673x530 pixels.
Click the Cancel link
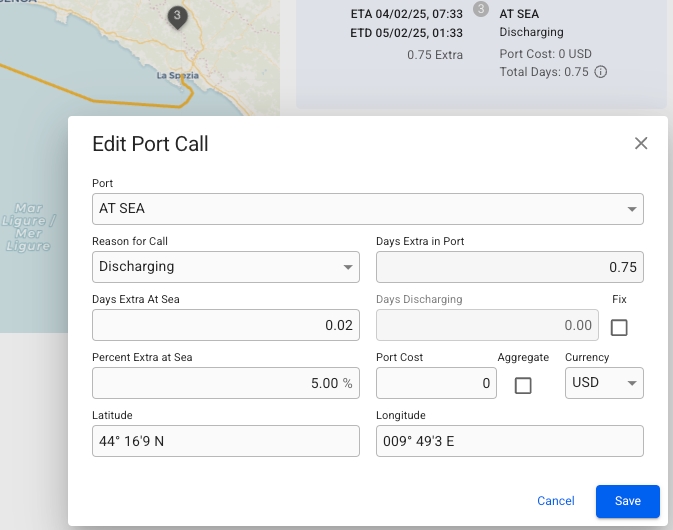tap(556, 501)
